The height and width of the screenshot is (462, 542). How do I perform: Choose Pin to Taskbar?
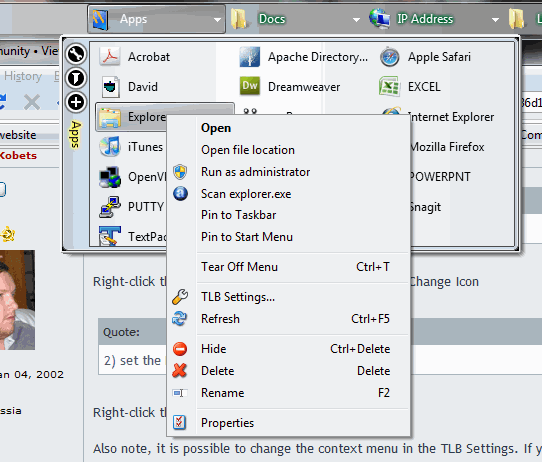288,215
